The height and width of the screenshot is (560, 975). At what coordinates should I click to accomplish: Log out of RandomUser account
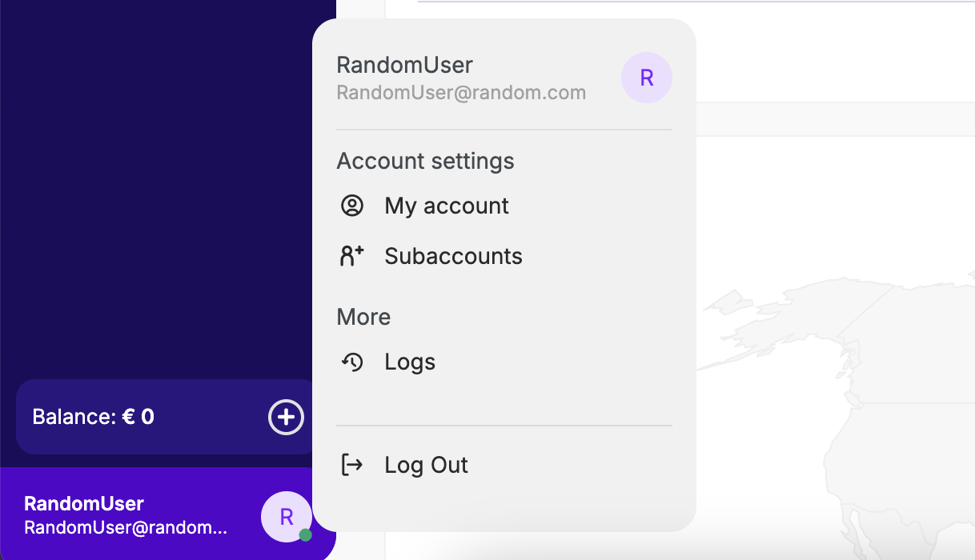(426, 464)
